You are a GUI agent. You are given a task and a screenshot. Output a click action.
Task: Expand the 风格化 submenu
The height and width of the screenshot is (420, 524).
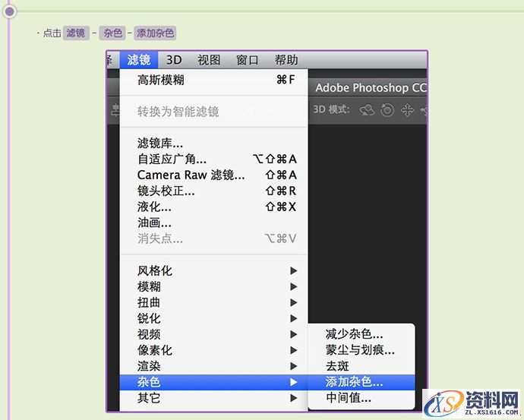coord(214,270)
